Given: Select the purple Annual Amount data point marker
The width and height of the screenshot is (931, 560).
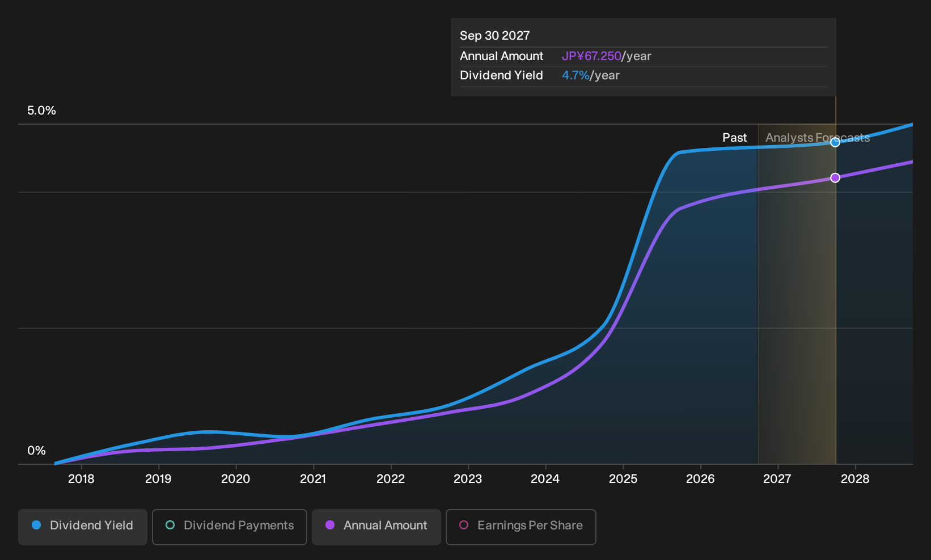Looking at the screenshot, I should (835, 178).
